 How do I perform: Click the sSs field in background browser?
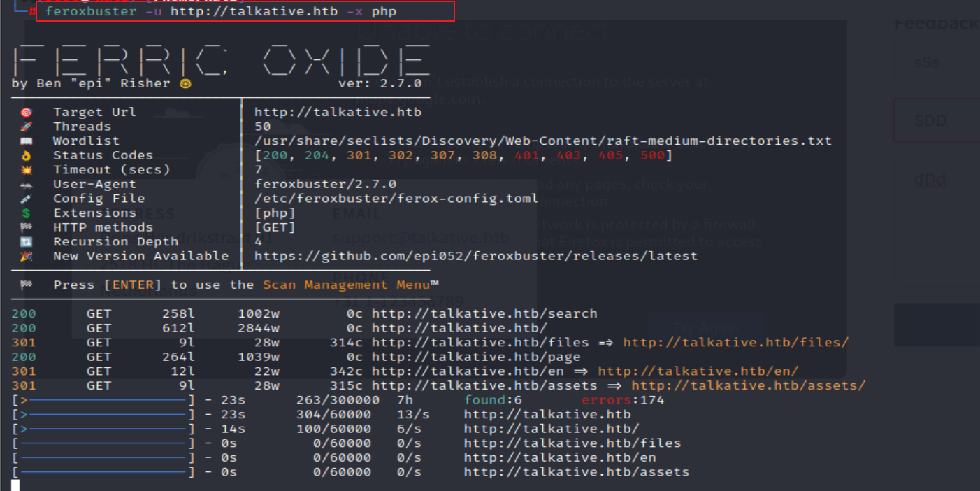tap(937, 62)
